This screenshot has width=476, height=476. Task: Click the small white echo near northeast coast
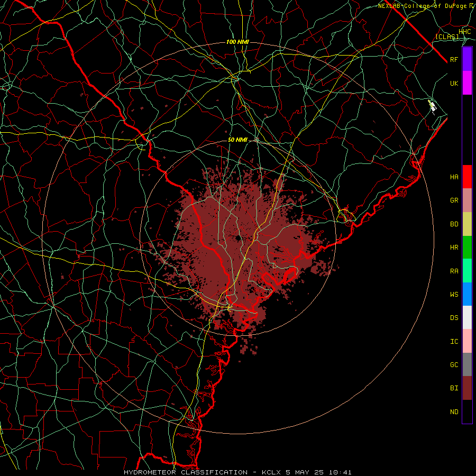point(432,106)
